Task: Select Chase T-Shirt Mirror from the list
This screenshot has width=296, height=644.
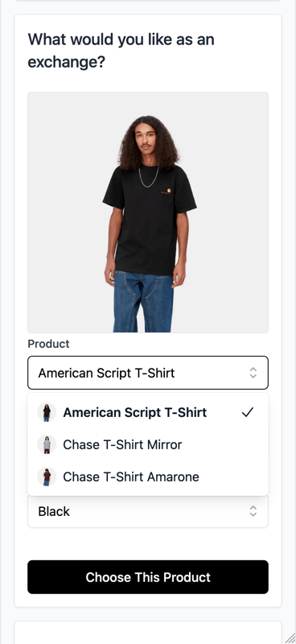Action: [148, 444]
